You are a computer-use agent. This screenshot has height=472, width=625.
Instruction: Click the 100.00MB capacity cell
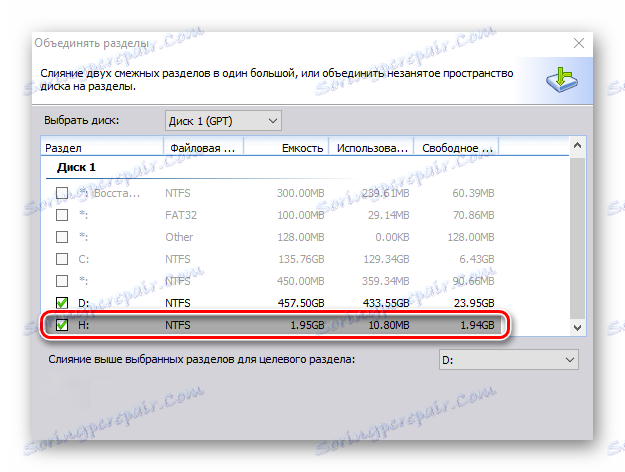tap(301, 215)
